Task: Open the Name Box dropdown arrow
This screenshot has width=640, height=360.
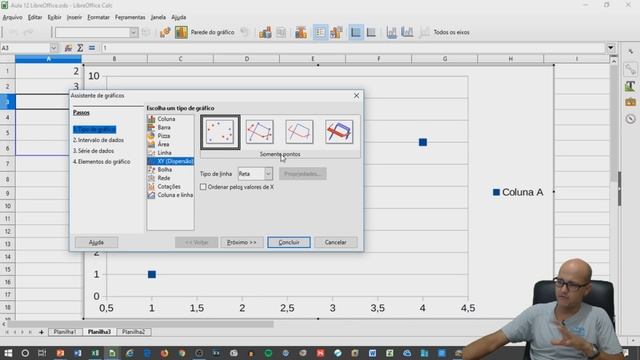Action: coord(53,48)
